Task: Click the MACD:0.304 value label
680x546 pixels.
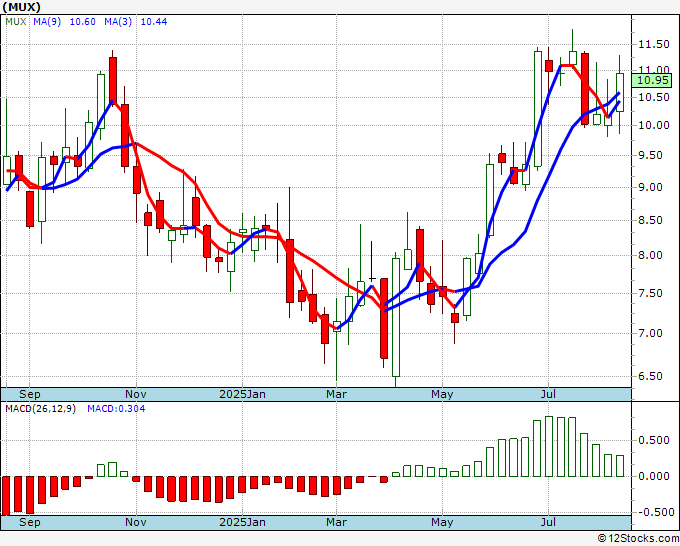Action: [x=116, y=409]
